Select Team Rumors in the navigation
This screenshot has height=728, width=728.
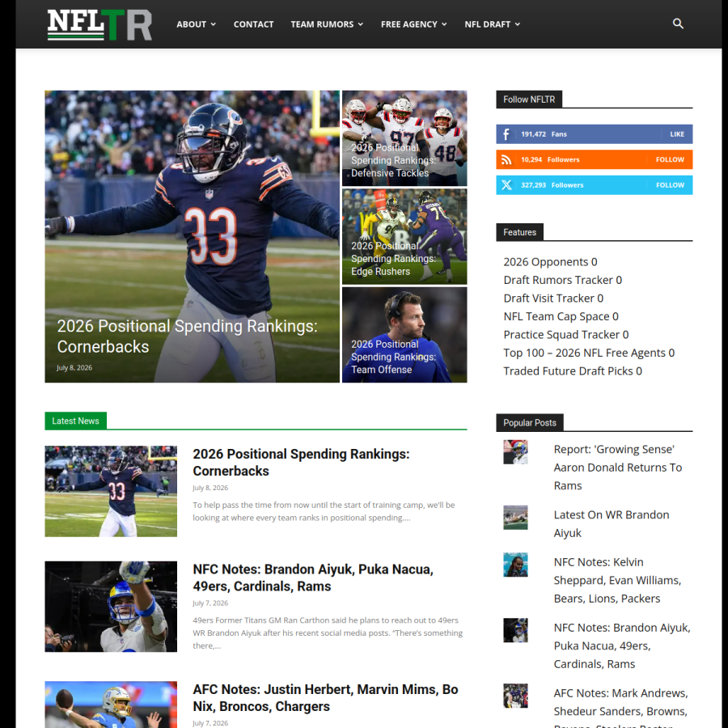coord(322,24)
